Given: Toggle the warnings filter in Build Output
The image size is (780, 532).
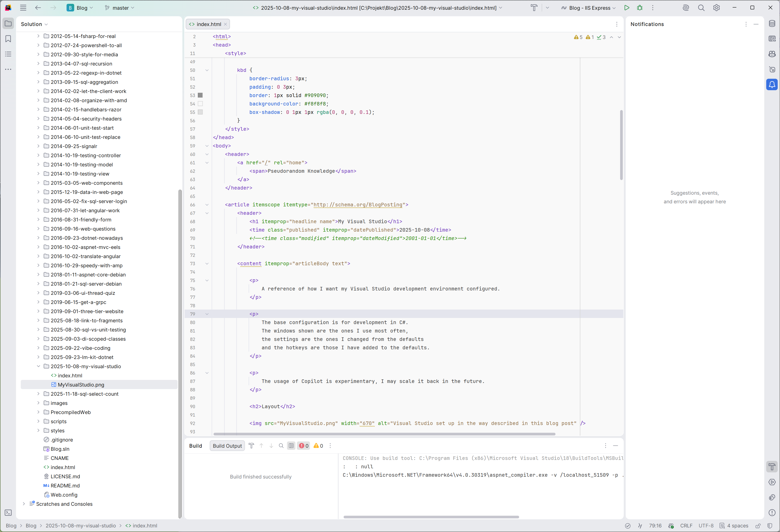Looking at the screenshot, I should [318, 446].
